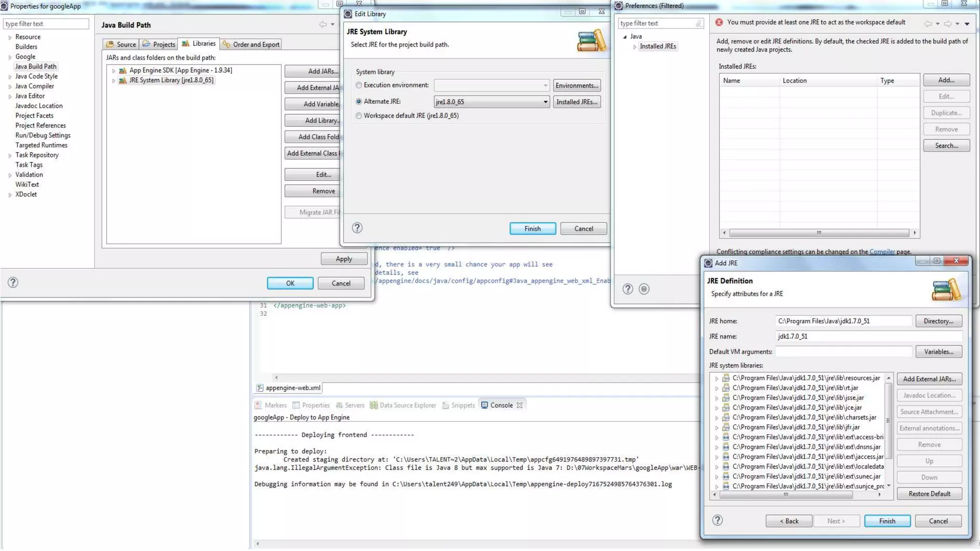The width and height of the screenshot is (980, 551).
Task: Click the clear filter icon in Preferences search
Action: coord(699,23)
